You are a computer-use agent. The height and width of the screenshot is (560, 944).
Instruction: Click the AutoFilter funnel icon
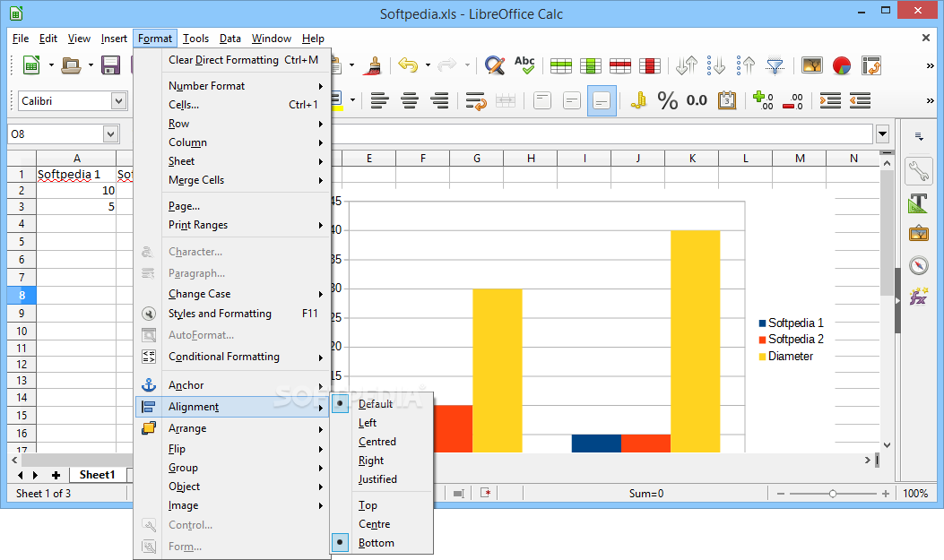click(775, 65)
